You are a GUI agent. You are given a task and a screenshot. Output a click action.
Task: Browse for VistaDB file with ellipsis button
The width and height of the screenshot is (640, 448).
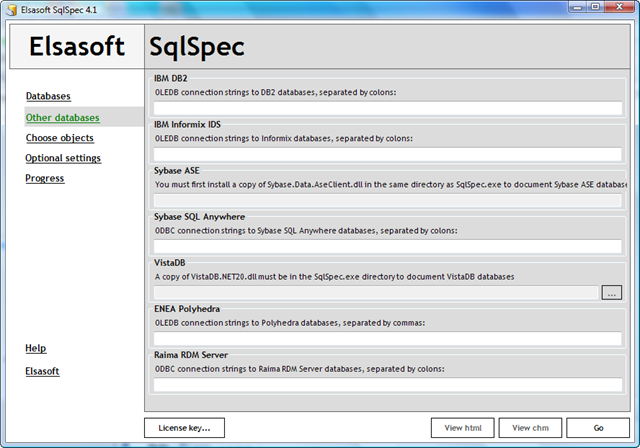click(x=611, y=293)
